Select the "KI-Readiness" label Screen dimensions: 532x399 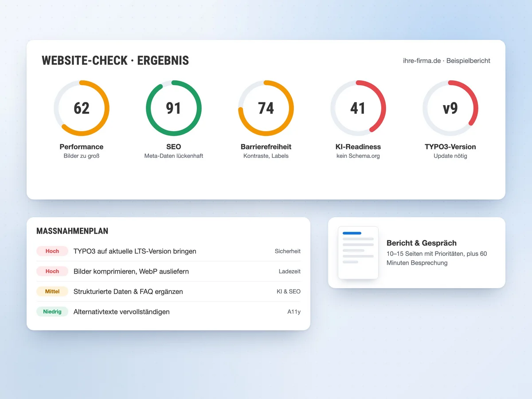click(x=358, y=147)
